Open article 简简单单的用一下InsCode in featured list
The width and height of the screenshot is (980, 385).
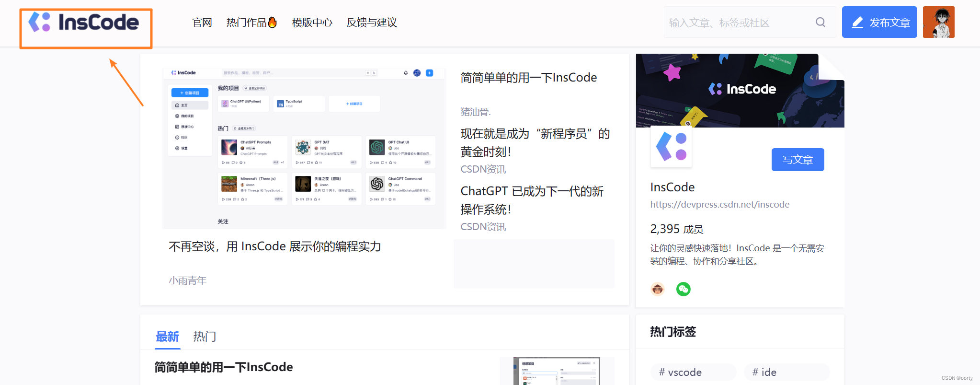click(x=529, y=78)
